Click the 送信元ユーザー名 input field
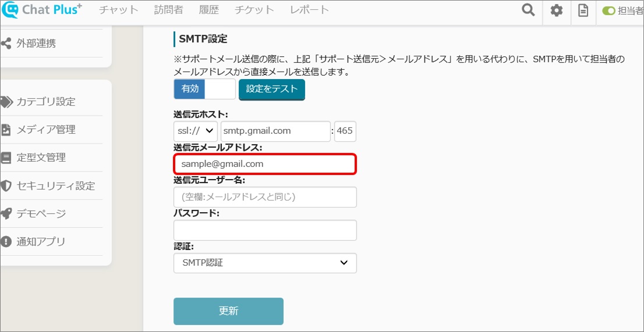Image resolution: width=644 pixels, height=332 pixels. click(x=265, y=197)
